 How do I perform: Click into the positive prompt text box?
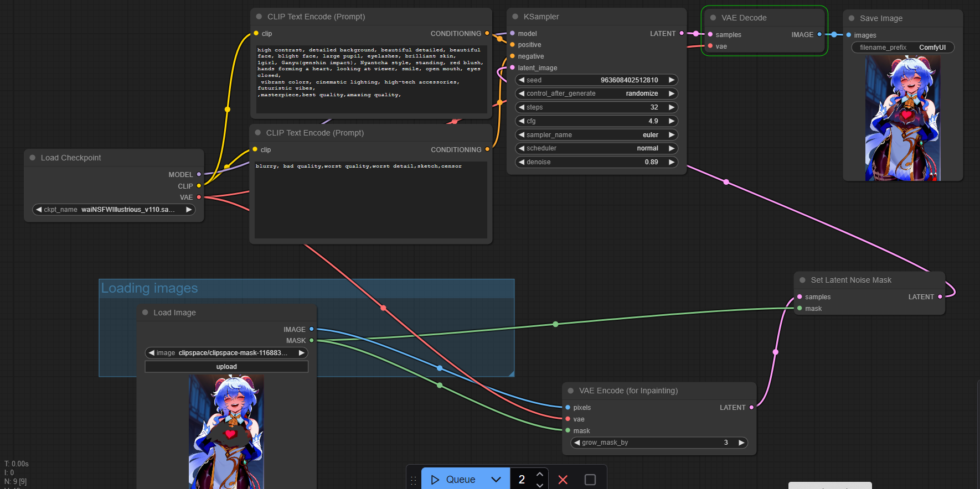371,80
